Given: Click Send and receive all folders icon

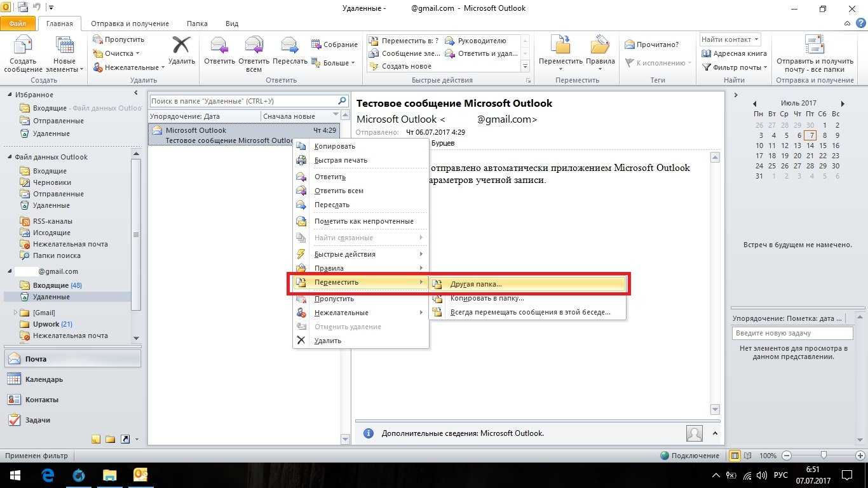Looking at the screenshot, I should [815, 45].
